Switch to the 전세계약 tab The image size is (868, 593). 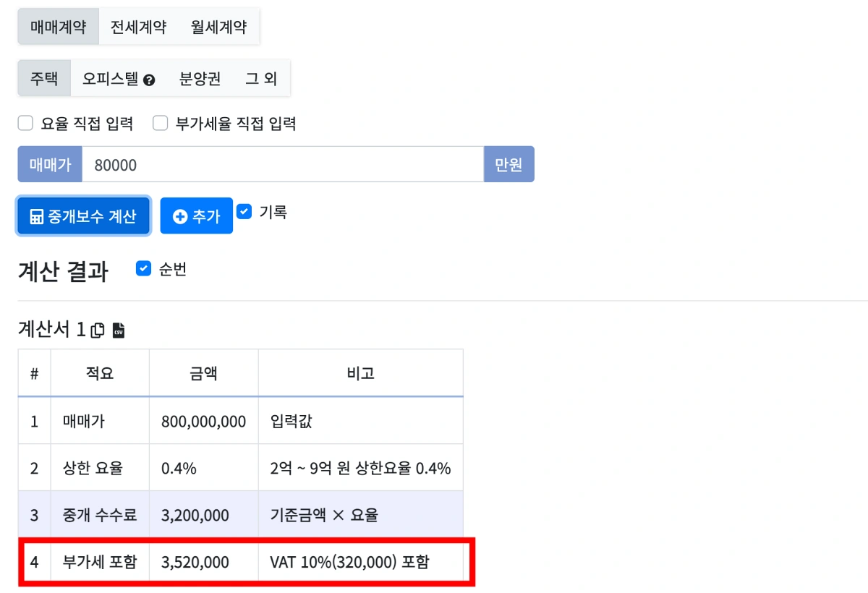pos(137,26)
